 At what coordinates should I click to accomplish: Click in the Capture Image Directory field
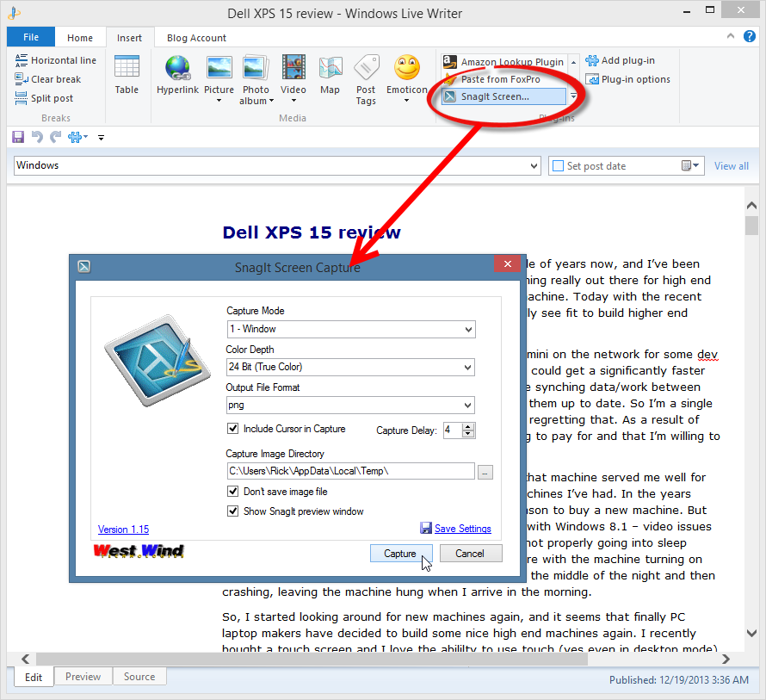click(350, 471)
